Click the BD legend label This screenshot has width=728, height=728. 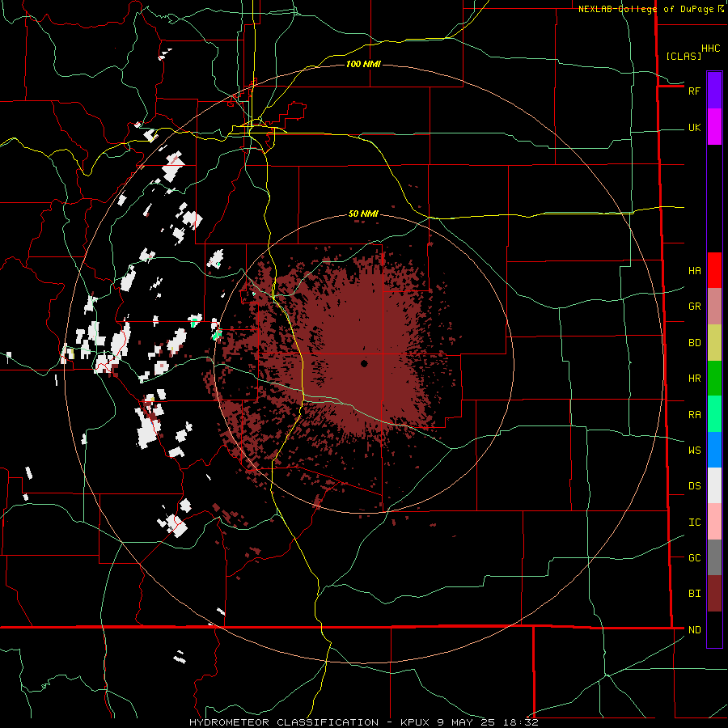[x=694, y=343]
